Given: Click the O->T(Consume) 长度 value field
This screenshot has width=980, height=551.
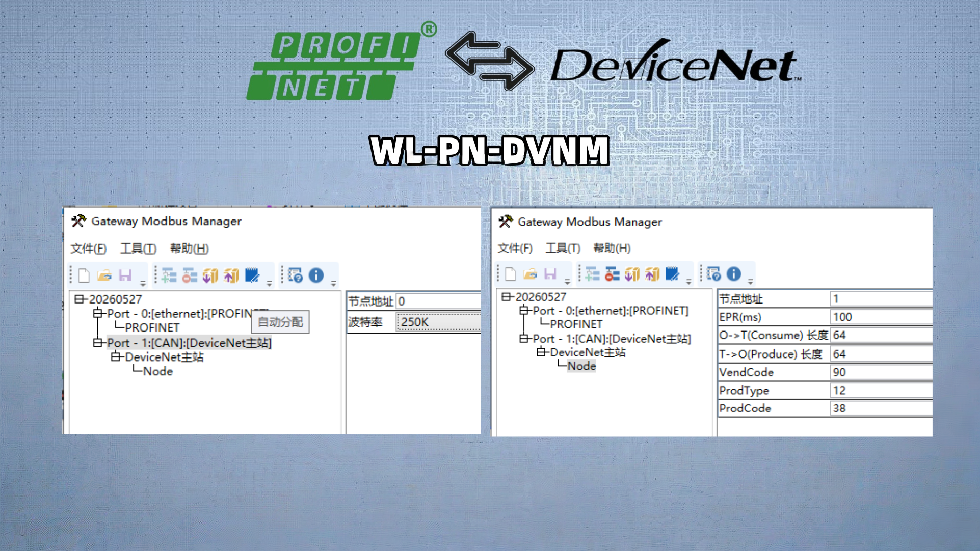Looking at the screenshot, I should point(881,335).
